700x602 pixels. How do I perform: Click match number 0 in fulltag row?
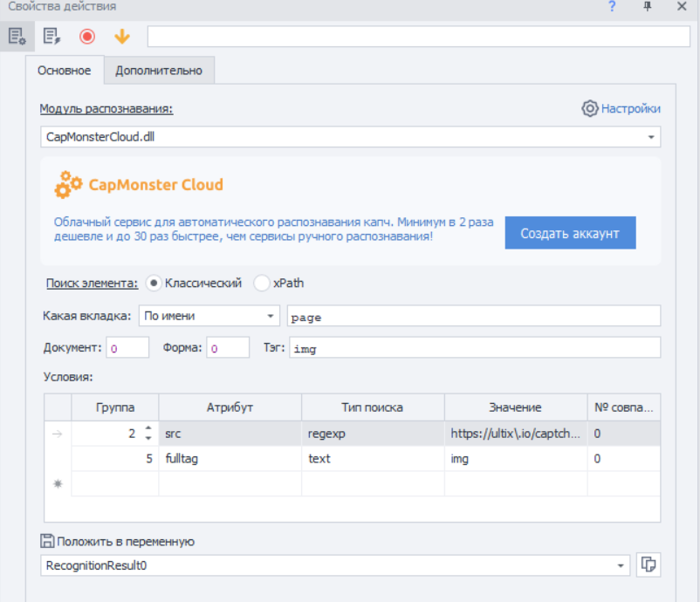pos(624,459)
